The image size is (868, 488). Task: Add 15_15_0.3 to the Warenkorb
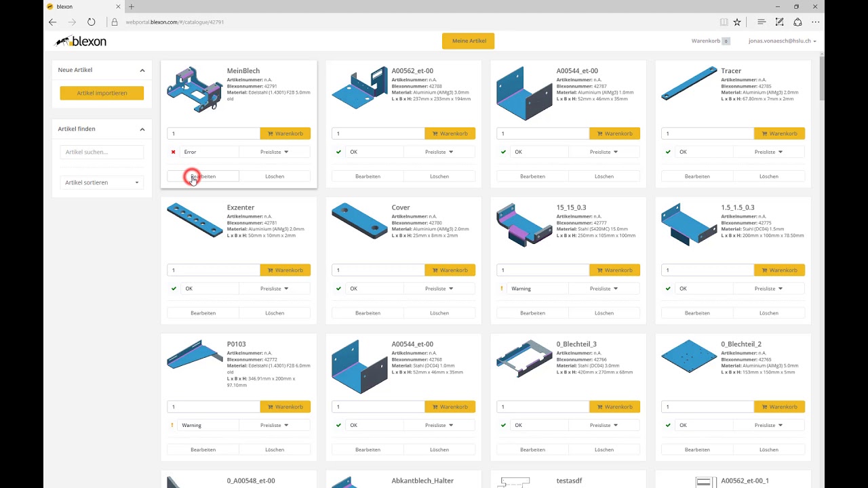click(614, 270)
